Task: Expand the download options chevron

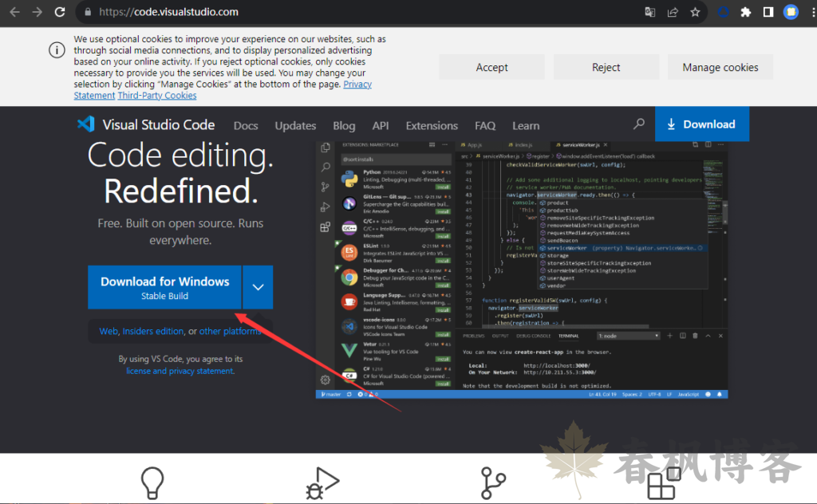Action: pos(258,287)
